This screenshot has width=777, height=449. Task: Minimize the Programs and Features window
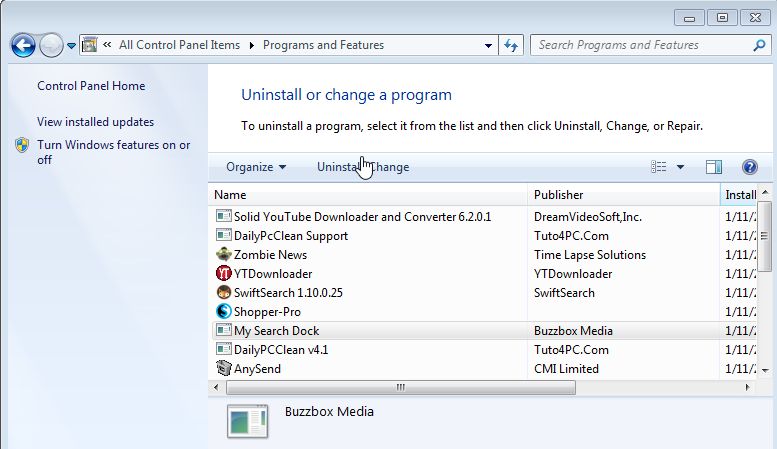tap(689, 18)
